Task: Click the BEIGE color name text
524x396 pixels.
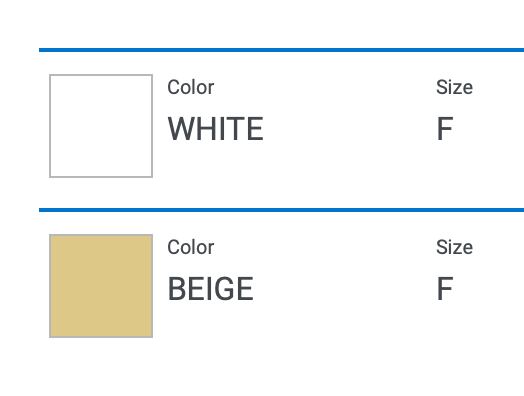Action: click(x=211, y=289)
